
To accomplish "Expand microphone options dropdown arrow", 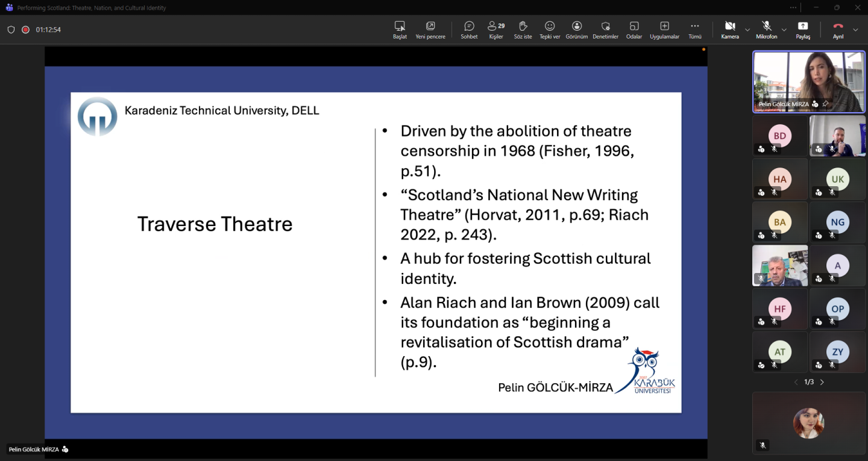I will pyautogui.click(x=784, y=30).
